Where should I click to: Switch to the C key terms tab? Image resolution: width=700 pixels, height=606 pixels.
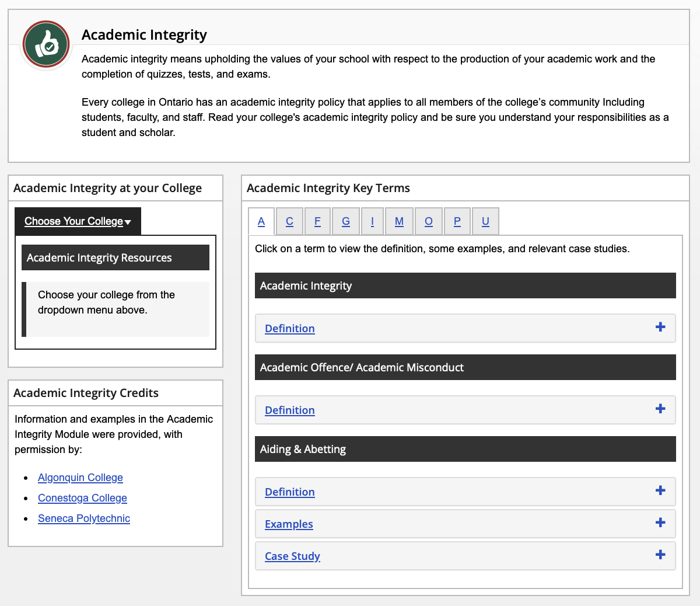pos(289,221)
